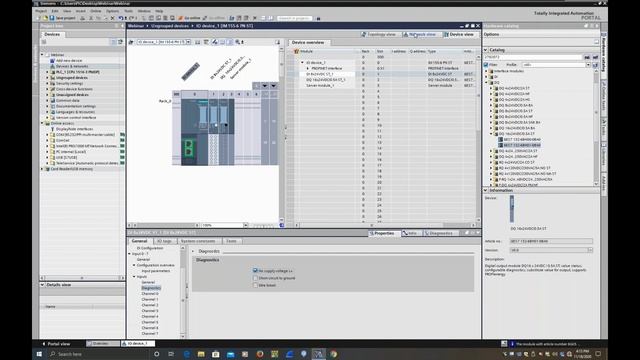The image size is (640, 360).
Task: Enable the Wire break checkbox
Action: pyautogui.click(x=255, y=285)
